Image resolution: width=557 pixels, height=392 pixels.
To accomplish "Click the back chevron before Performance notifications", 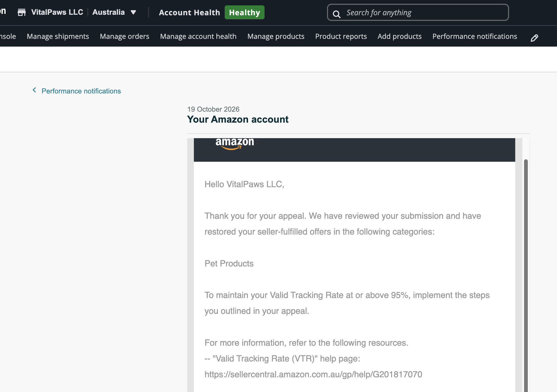I will tap(34, 90).
